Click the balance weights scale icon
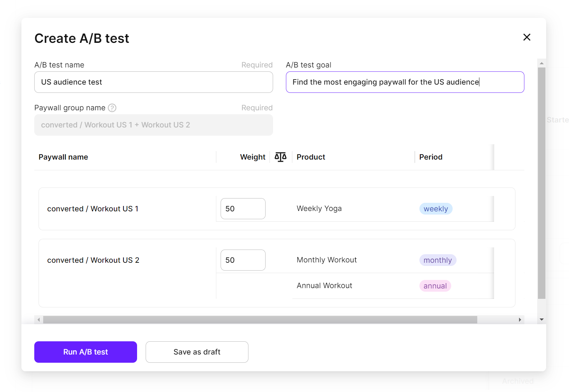569x392 pixels. click(x=281, y=157)
